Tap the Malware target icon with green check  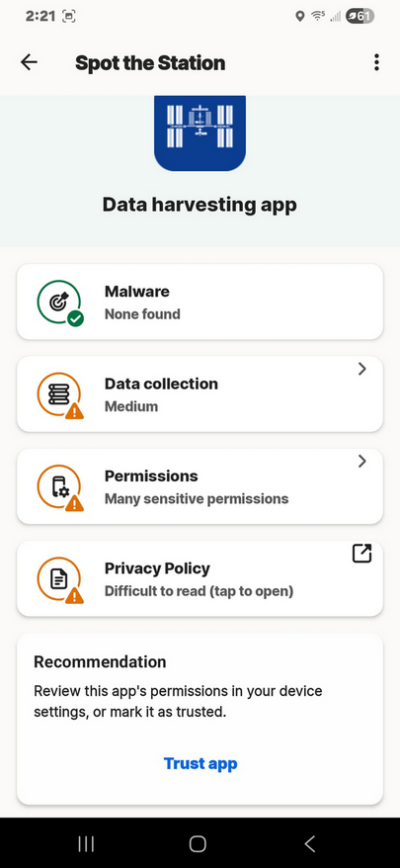[x=59, y=304]
